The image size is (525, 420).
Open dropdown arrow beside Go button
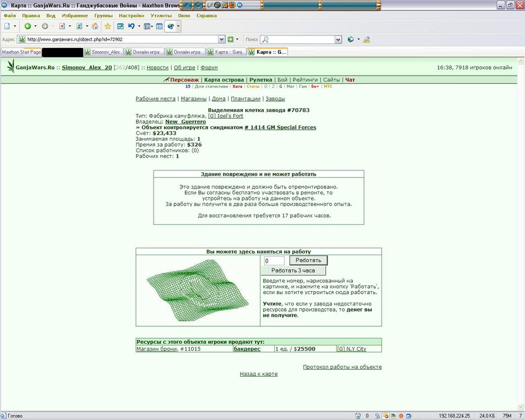(x=238, y=40)
